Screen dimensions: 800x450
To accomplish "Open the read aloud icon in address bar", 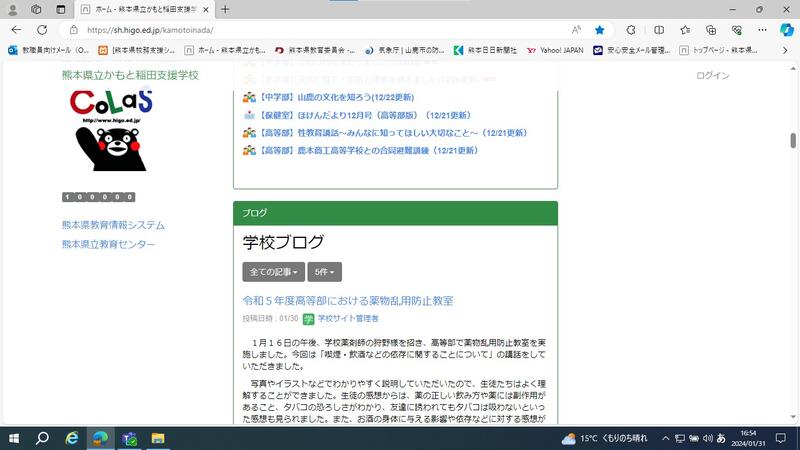I will tap(577, 30).
